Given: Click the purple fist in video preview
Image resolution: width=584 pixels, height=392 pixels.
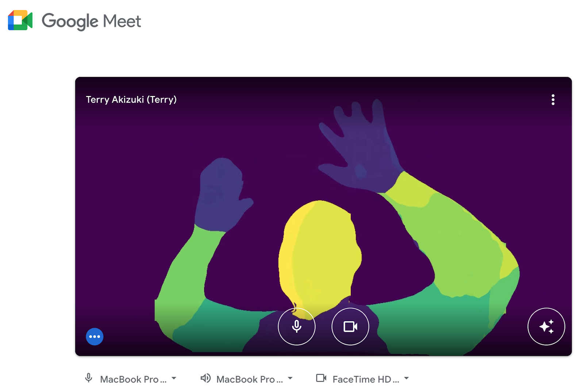Looking at the screenshot, I should coord(223,195).
